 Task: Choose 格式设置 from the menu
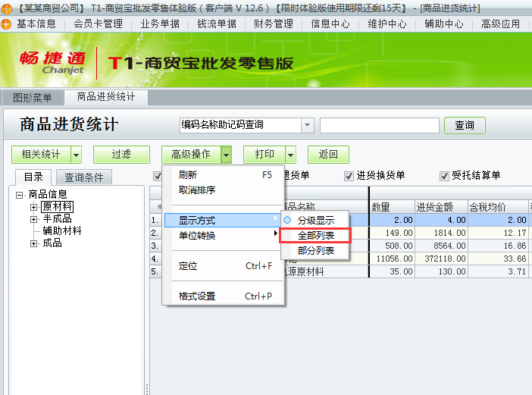pyautogui.click(x=224, y=296)
